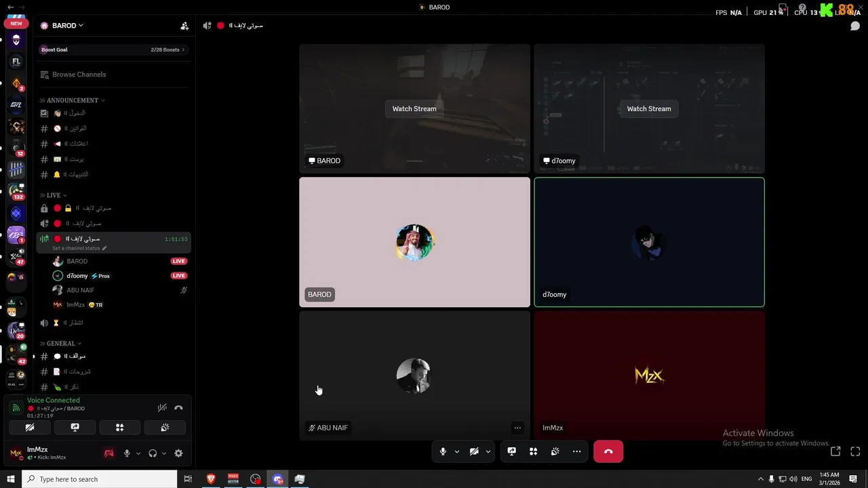Open more options ellipsis in call bar

(x=577, y=451)
